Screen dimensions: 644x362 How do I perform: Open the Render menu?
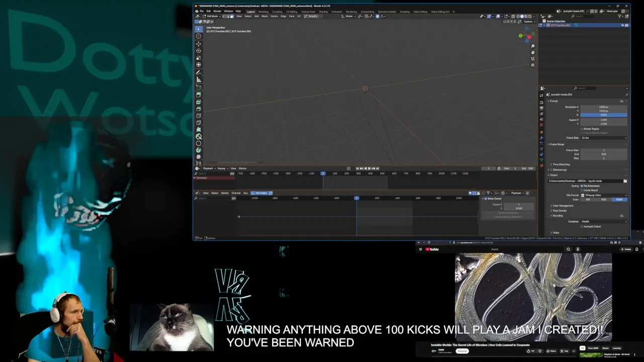tap(217, 11)
